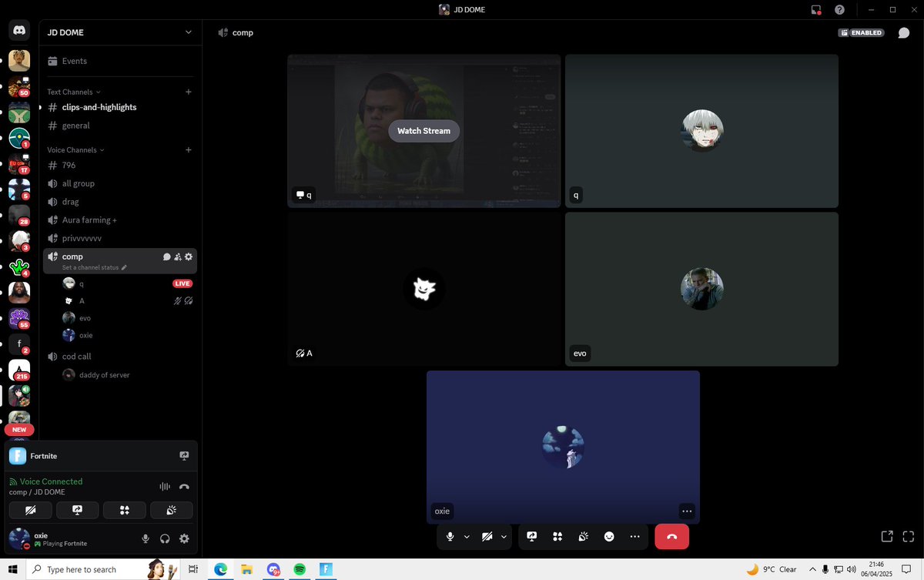
Task: Focus the muted A participant tile
Action: tap(423, 289)
